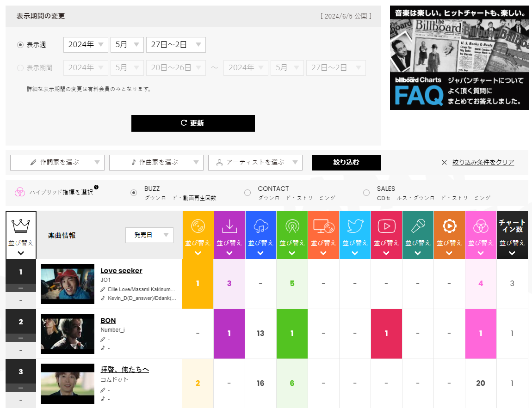Select the SALES hybrid indicator radio
Image resolution: width=532 pixels, height=408 pixels.
tap(366, 193)
